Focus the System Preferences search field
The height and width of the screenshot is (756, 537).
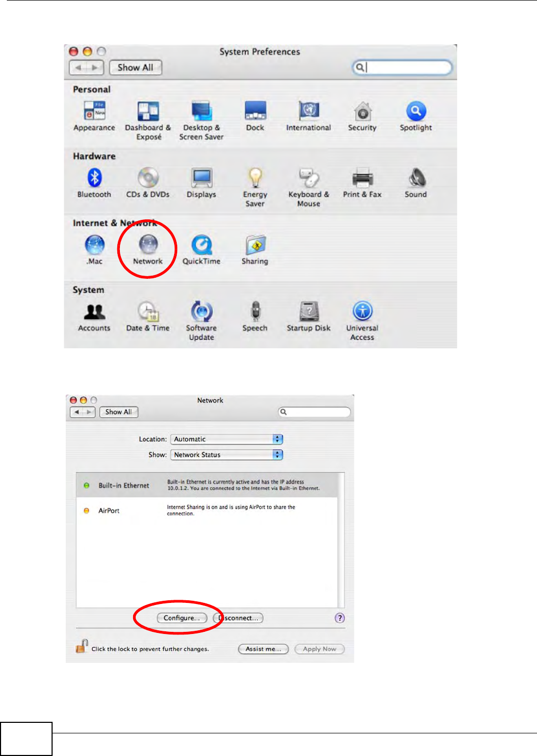[402, 67]
